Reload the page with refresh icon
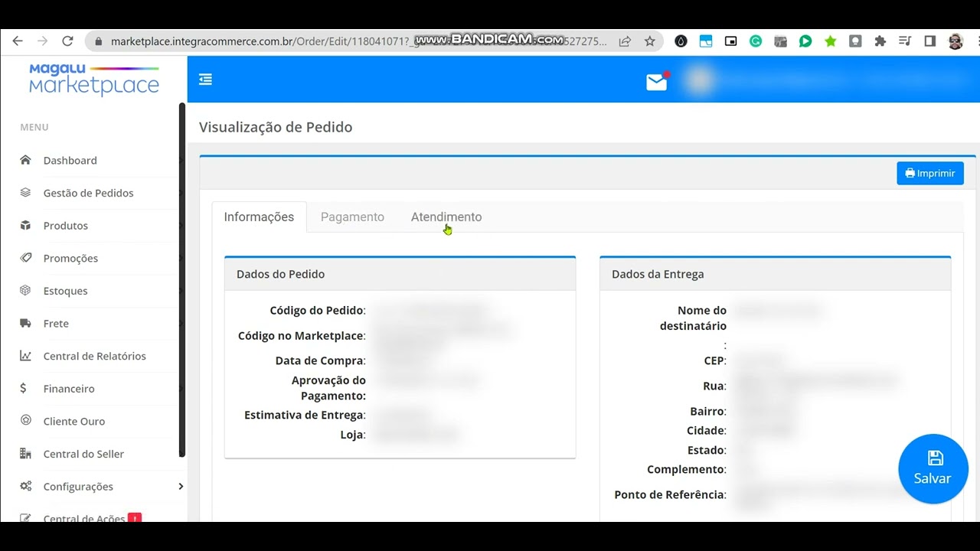The width and height of the screenshot is (980, 551). [67, 41]
